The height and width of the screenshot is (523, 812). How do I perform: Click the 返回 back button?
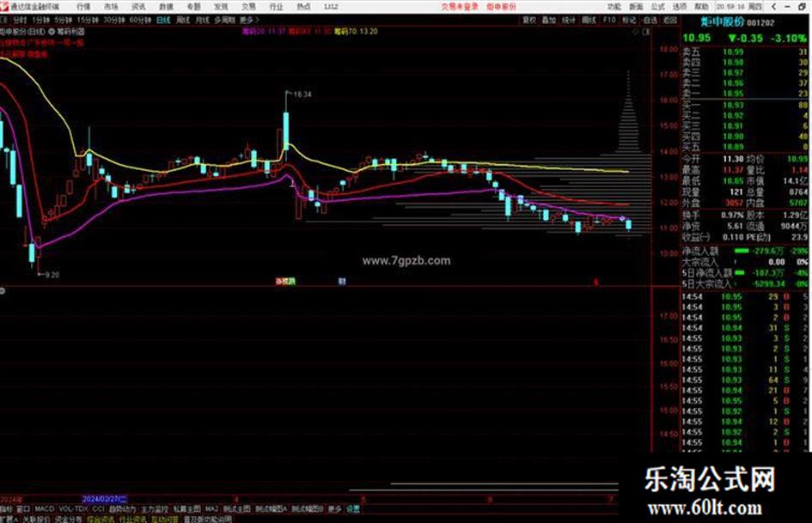coord(670,21)
